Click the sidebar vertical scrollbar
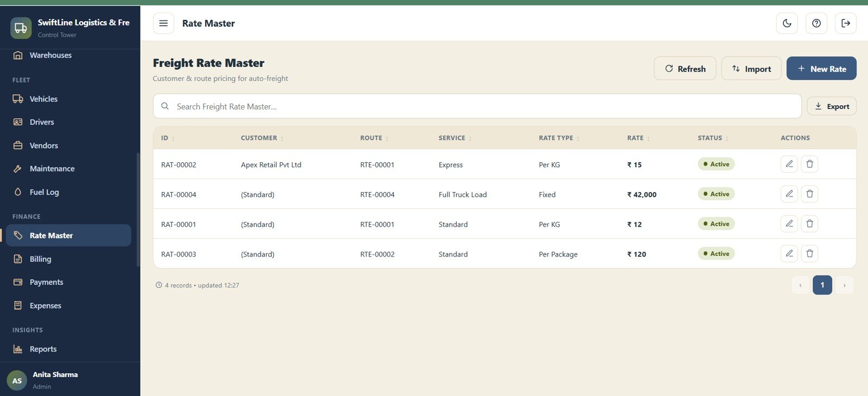The width and height of the screenshot is (868, 396). point(138,209)
